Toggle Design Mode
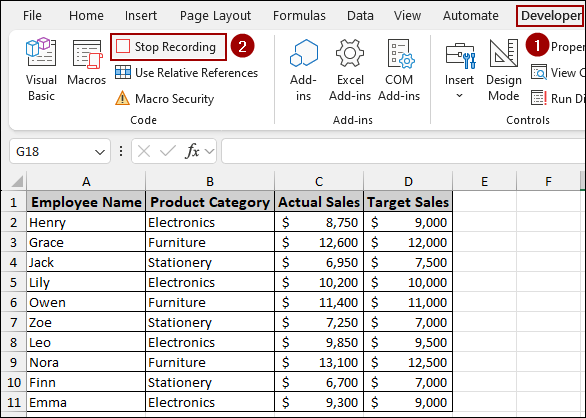Image resolution: width=586 pixels, height=418 pixels. click(x=503, y=69)
